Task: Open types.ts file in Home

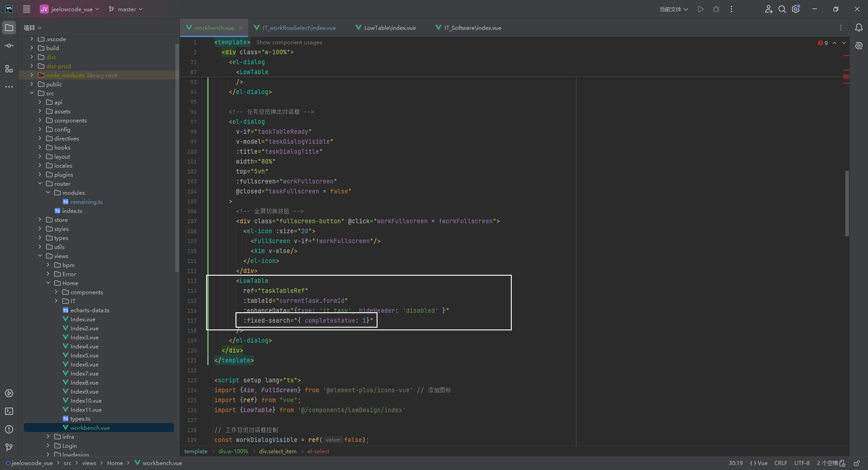Action: 80,418
